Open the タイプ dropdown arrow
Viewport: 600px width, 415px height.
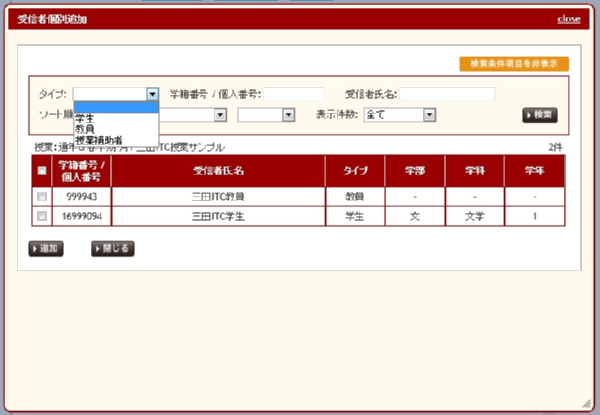tap(152, 94)
